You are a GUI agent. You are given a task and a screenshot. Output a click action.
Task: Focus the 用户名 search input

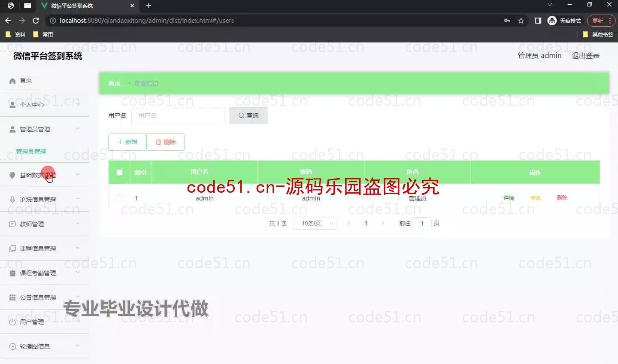click(x=178, y=115)
